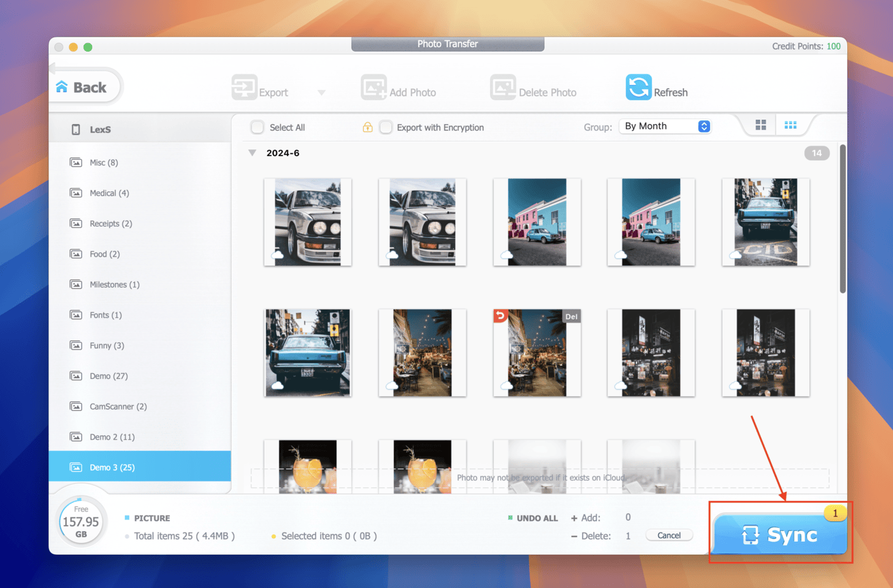Select the first silver car photo thumbnail
The width and height of the screenshot is (893, 588).
coord(308,222)
